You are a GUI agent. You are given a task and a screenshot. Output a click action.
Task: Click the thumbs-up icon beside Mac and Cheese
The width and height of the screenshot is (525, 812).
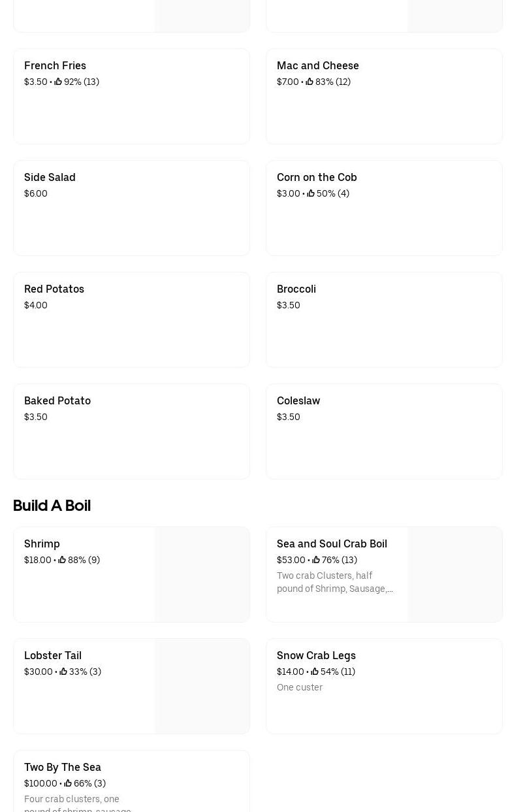point(310,82)
